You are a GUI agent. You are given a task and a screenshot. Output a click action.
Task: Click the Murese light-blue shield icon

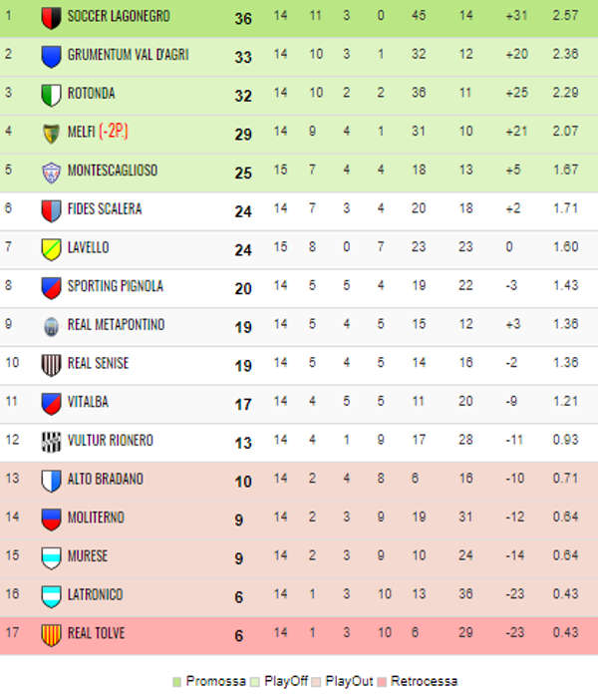pyautogui.click(x=51, y=558)
